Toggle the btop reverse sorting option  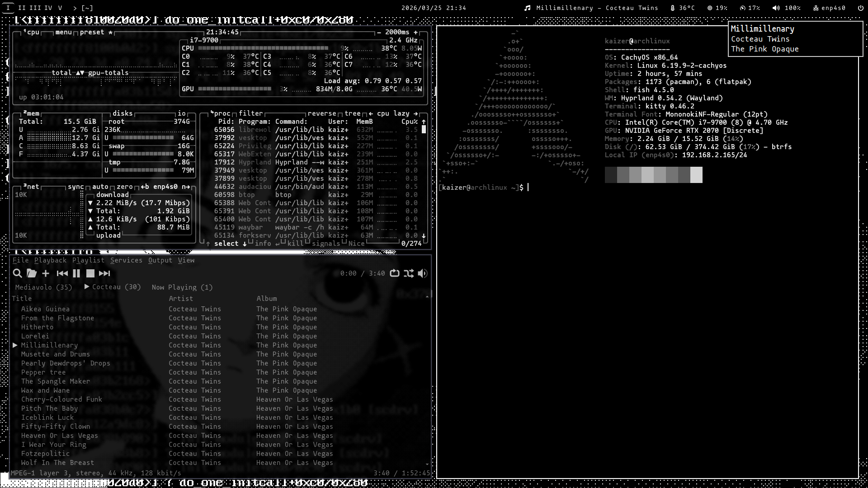click(321, 113)
